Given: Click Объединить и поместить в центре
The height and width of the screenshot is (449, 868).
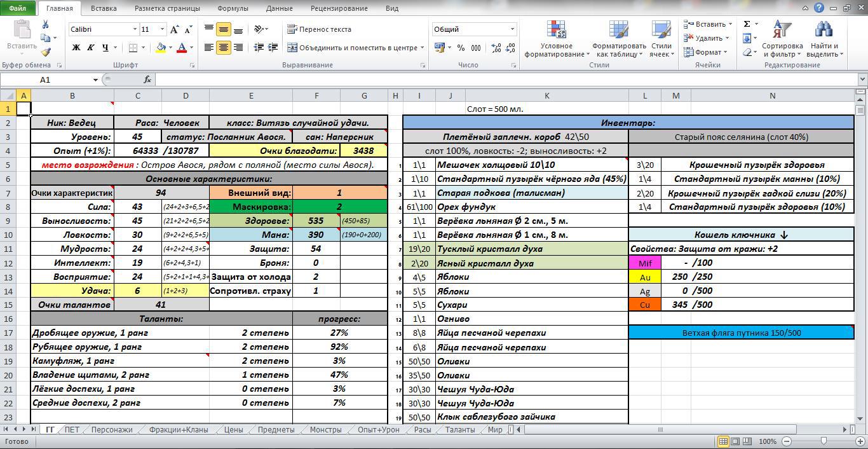Looking at the screenshot, I should click(352, 48).
